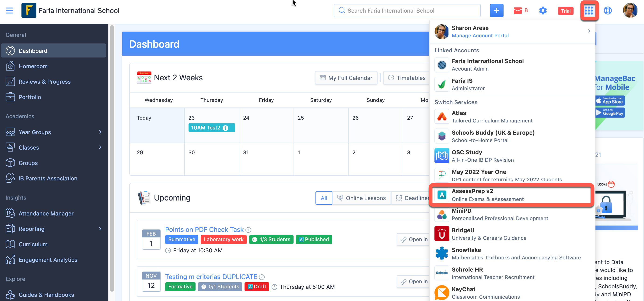
Task: Expand the Reporting chevron
Action: [100, 229]
